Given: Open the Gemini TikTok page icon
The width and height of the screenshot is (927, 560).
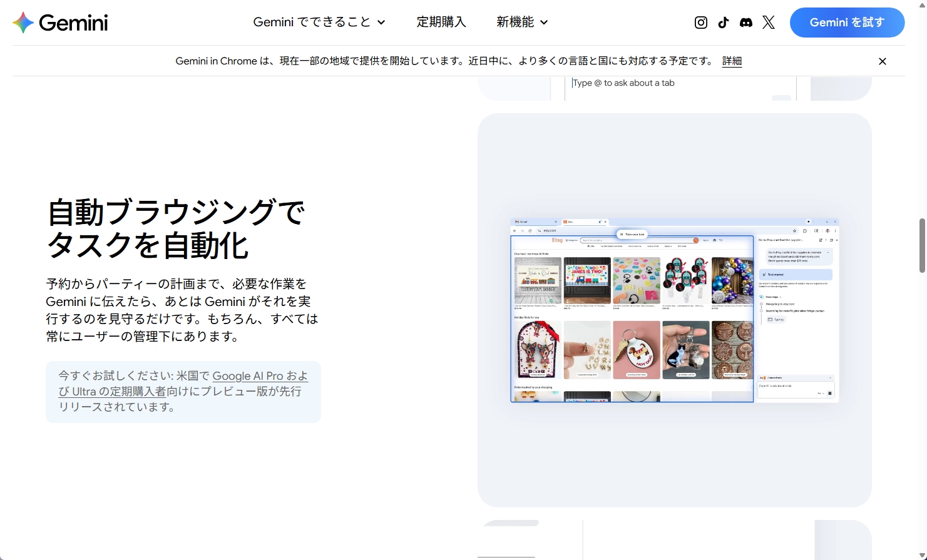Looking at the screenshot, I should pos(724,23).
